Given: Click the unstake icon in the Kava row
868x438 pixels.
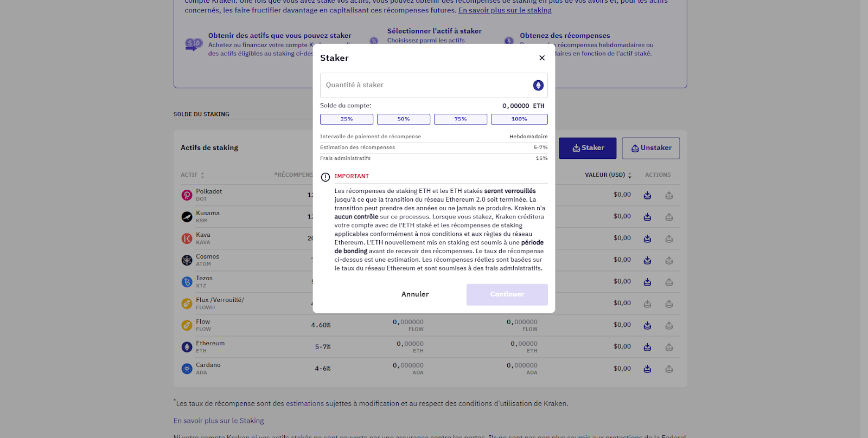Looking at the screenshot, I should [x=669, y=239].
